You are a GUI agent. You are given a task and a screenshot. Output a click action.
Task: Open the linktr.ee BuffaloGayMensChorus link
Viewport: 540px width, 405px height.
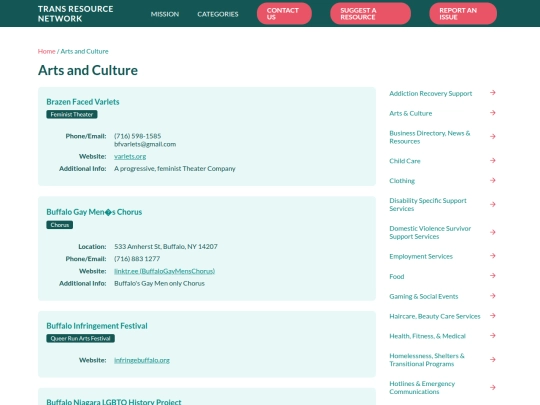(164, 271)
